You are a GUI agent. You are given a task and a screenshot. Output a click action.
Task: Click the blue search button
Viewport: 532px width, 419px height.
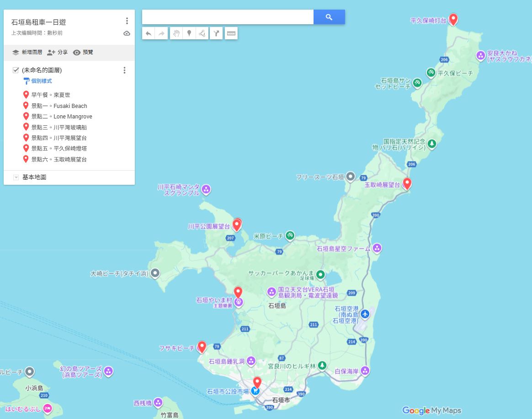(x=329, y=17)
